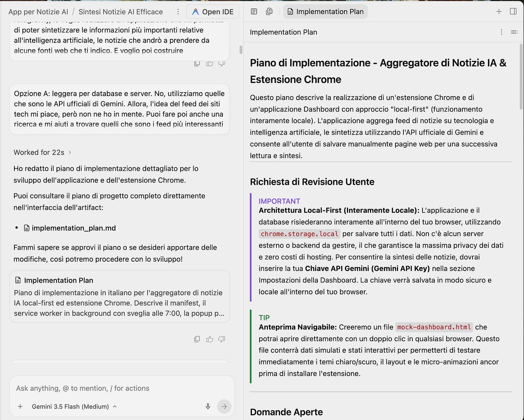524x420 pixels.
Task: Click the App per Notizie AI breadcrumb
Action: [38, 12]
